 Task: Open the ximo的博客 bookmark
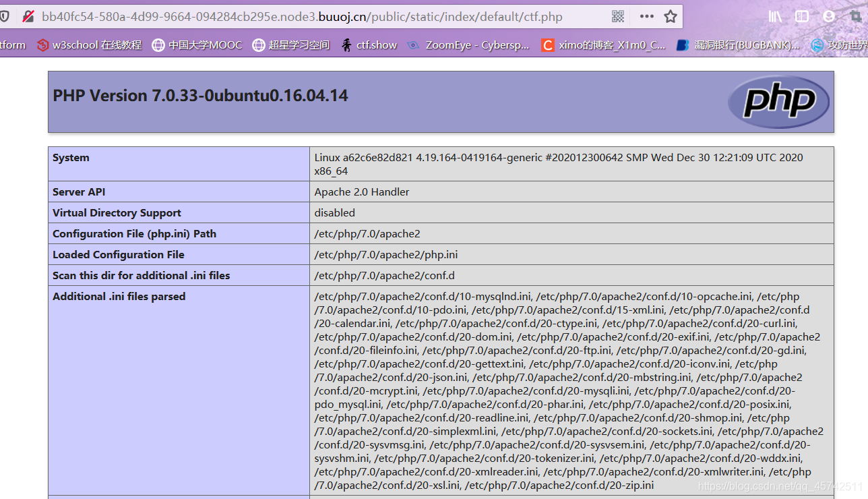point(604,45)
